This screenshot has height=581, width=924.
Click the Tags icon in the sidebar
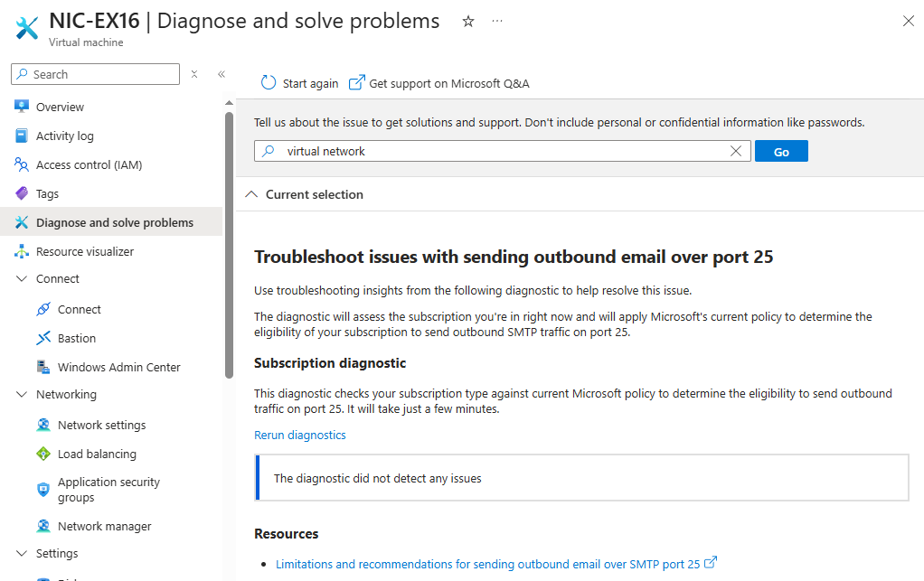pyautogui.click(x=21, y=192)
